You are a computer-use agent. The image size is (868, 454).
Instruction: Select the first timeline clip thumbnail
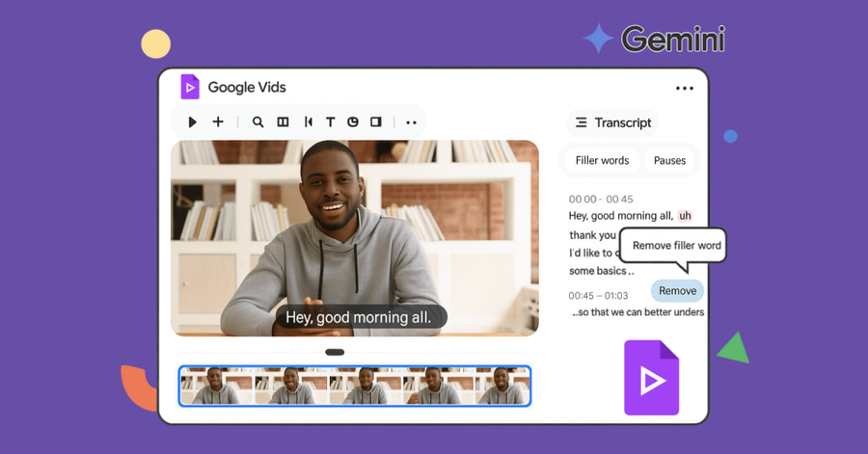click(216, 386)
